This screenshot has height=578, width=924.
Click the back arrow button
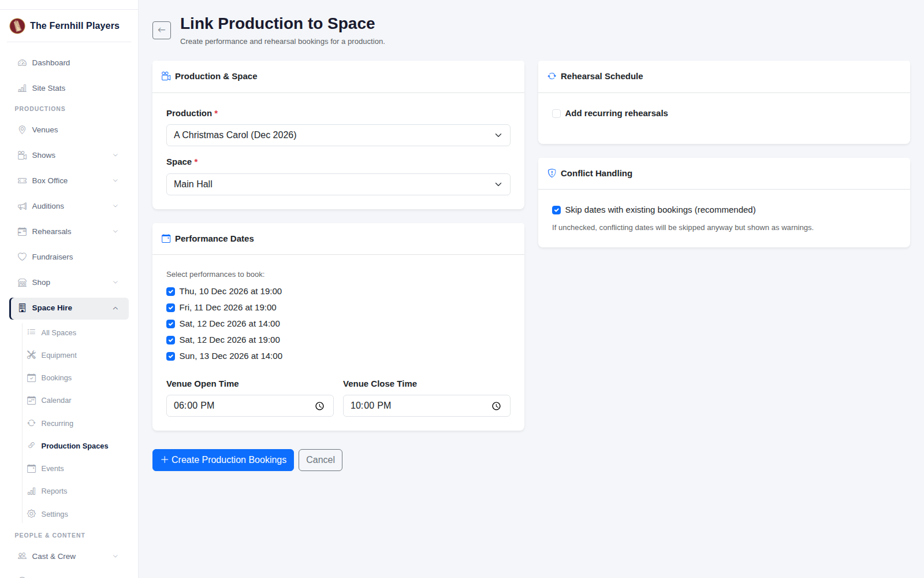tap(162, 30)
